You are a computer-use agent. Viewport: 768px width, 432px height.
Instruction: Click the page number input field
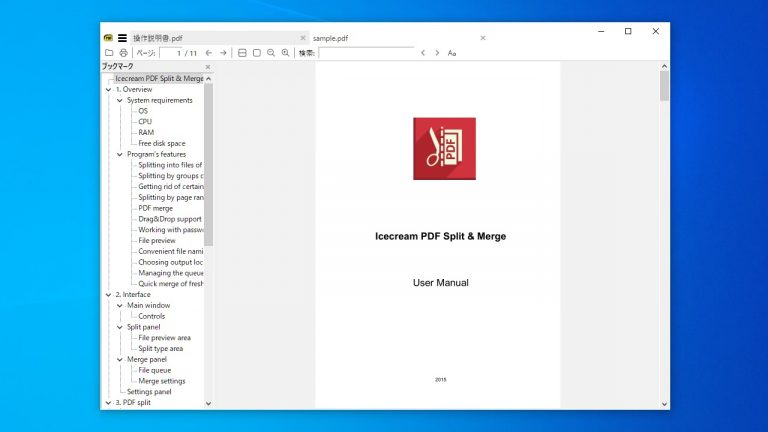(x=171, y=53)
